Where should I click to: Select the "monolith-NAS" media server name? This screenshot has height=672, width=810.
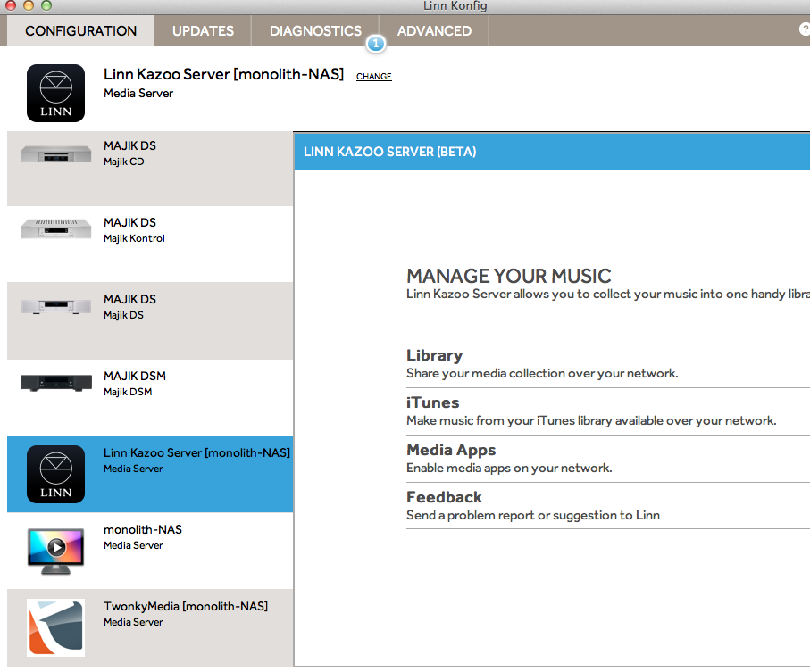pos(143,529)
